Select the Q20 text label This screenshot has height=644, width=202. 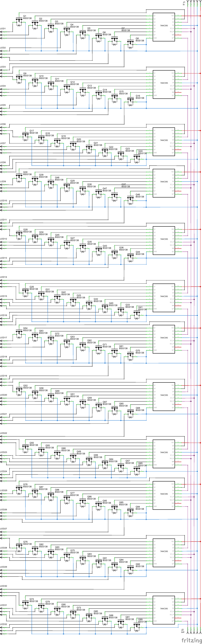[x=79, y=139]
